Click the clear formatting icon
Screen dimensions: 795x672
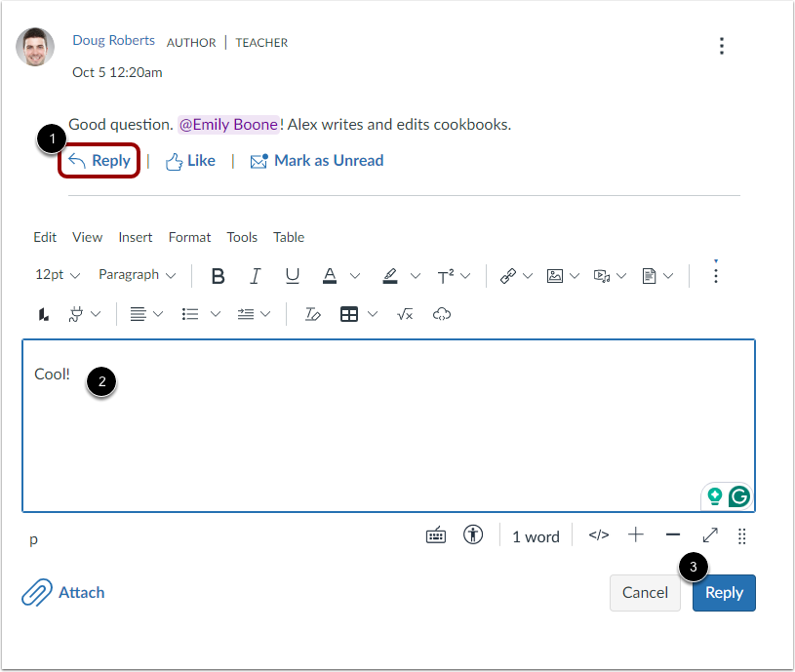point(312,313)
